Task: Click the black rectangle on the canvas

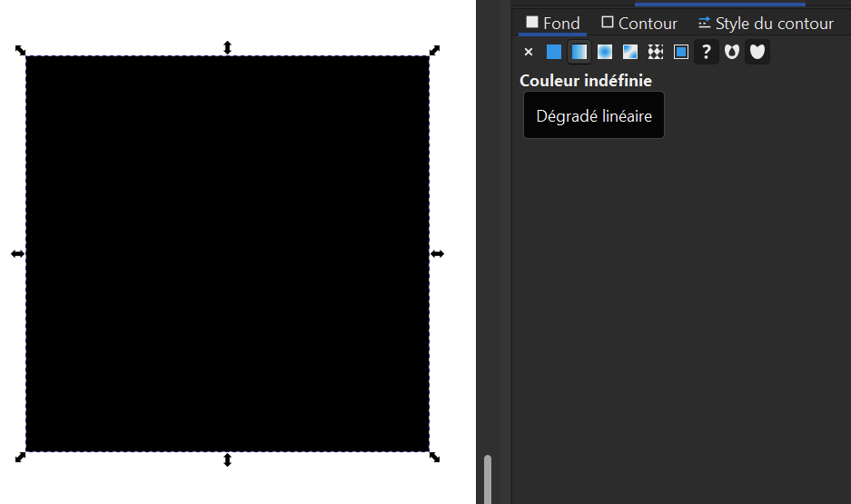Action: 227,254
